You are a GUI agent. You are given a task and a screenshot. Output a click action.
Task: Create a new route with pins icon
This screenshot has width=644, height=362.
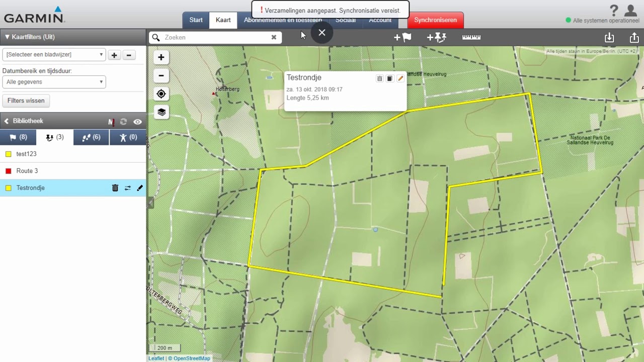click(436, 37)
